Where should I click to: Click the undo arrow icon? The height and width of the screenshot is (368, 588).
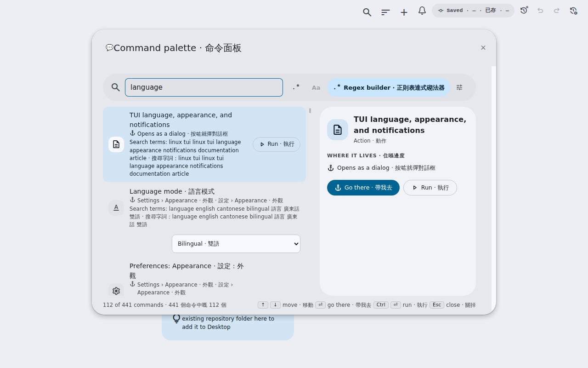[540, 10]
